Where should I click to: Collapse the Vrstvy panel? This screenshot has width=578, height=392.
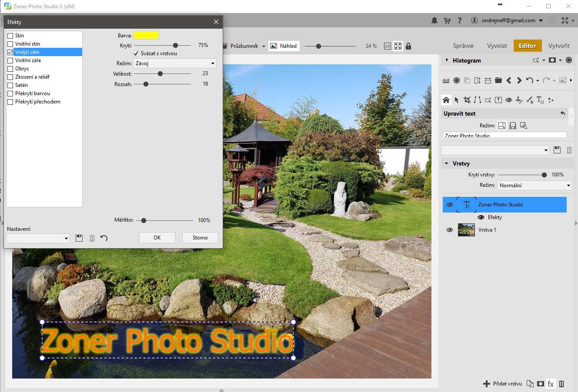446,164
